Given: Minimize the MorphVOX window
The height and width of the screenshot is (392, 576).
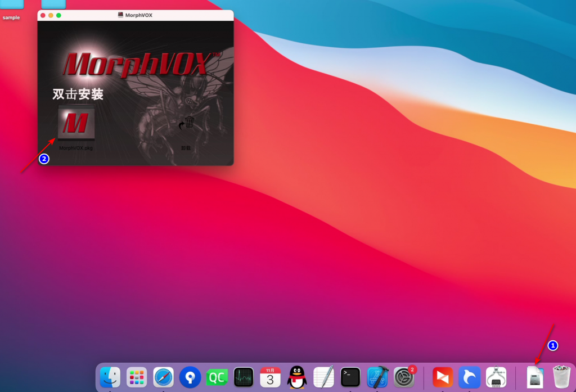Looking at the screenshot, I should point(51,15).
